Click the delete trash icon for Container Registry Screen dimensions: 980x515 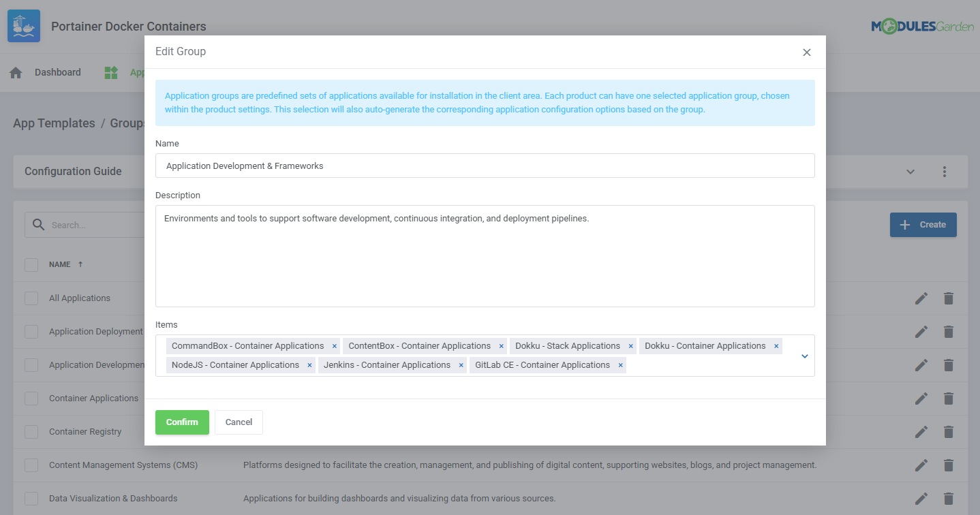(949, 431)
